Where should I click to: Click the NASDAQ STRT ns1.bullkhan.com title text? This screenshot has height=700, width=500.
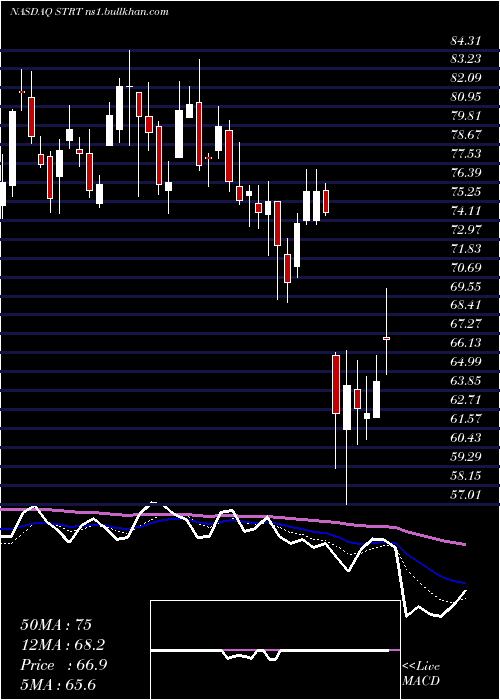pyautogui.click(x=89, y=12)
